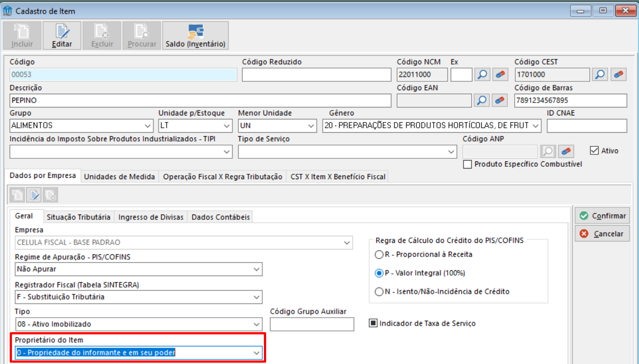Screen dimensions: 639x364
Task: Open the Regime de Apuração PIS/COFINS dropdown
Action: [256, 269]
